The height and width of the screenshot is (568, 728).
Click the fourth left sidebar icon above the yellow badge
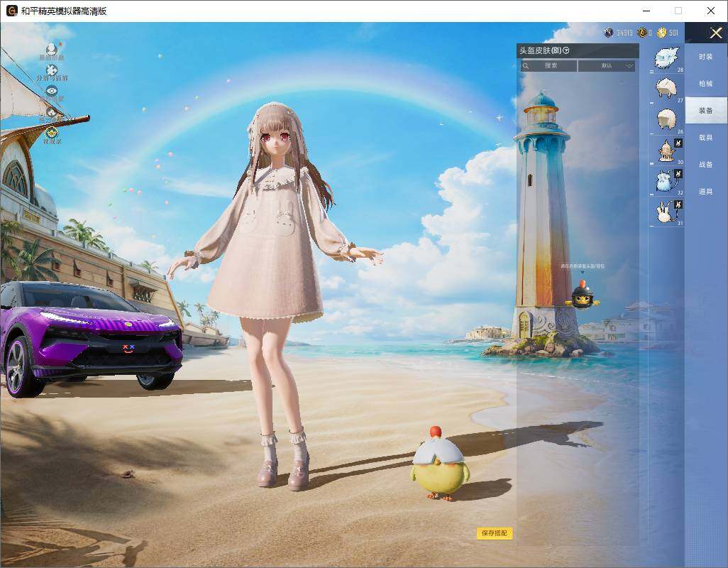(x=52, y=112)
